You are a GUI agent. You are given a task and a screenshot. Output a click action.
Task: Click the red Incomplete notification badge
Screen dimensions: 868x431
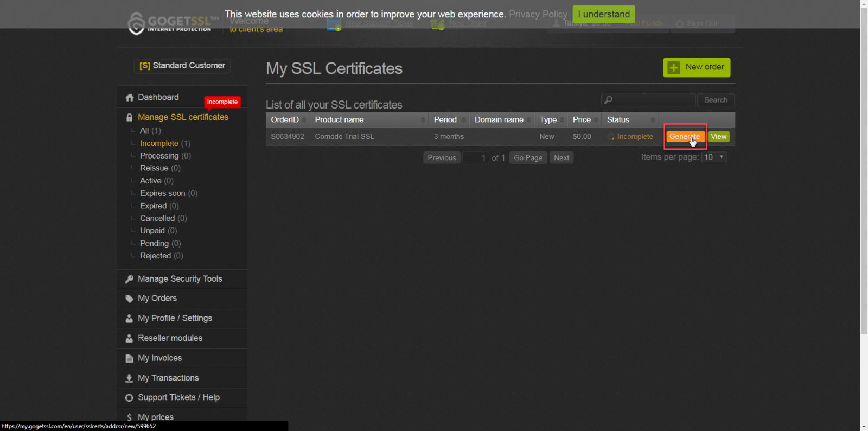[222, 102]
